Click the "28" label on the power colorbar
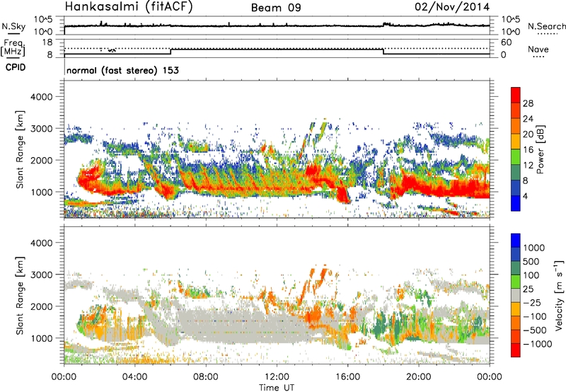 [x=528, y=103]
